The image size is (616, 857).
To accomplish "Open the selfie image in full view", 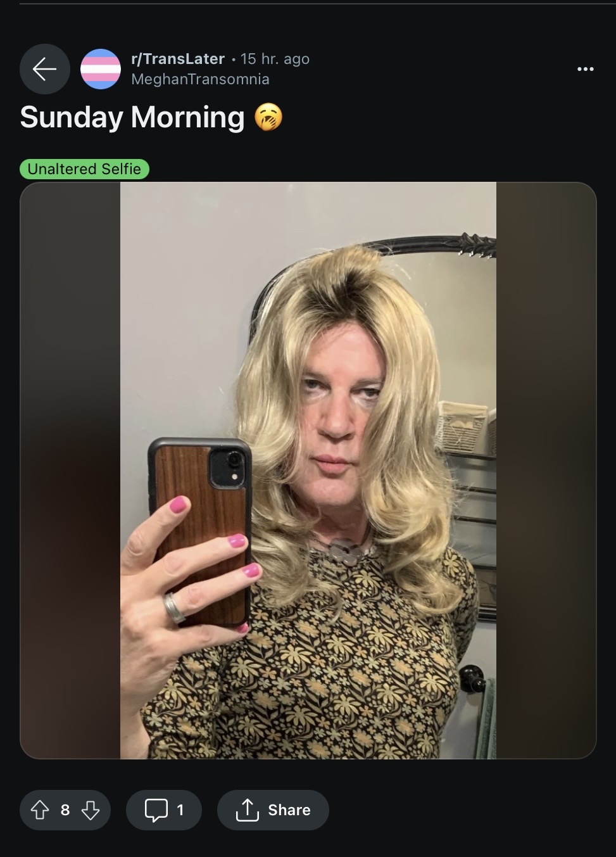I will click(308, 470).
